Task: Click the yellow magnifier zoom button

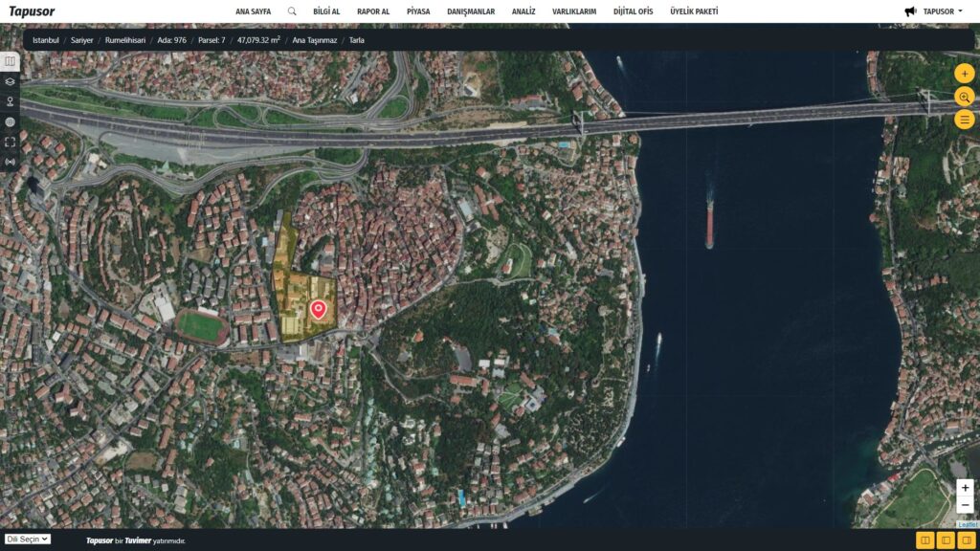Action: pos(964,97)
